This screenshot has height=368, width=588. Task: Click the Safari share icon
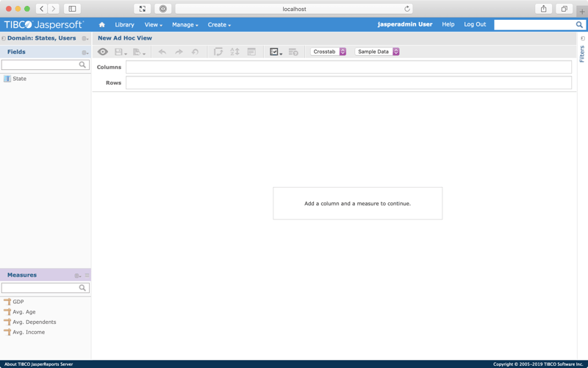click(543, 9)
